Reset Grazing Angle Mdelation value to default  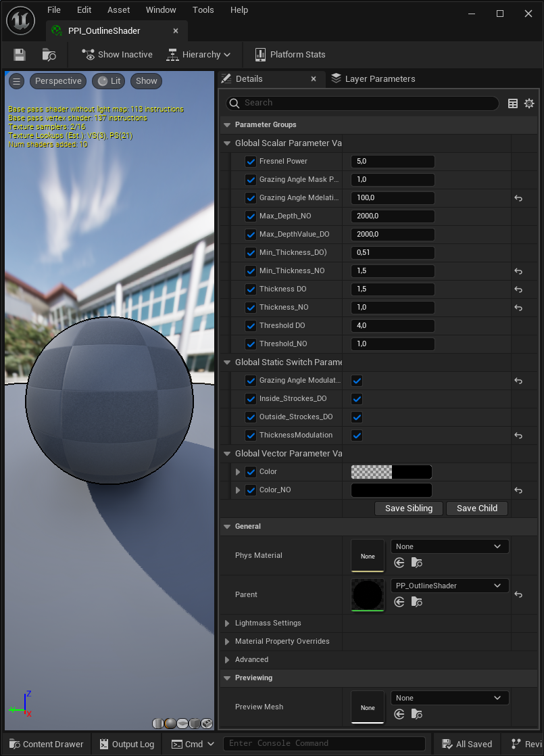point(518,198)
